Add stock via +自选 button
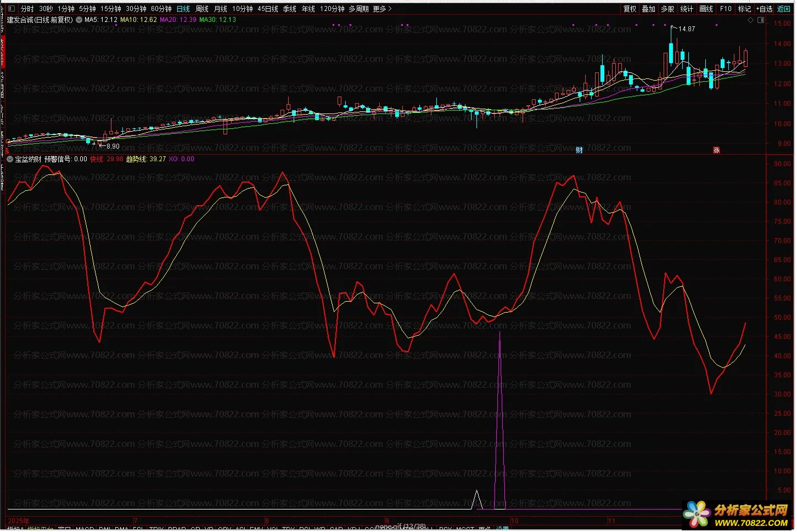This screenshot has width=797, height=532. pyautogui.click(x=765, y=9)
